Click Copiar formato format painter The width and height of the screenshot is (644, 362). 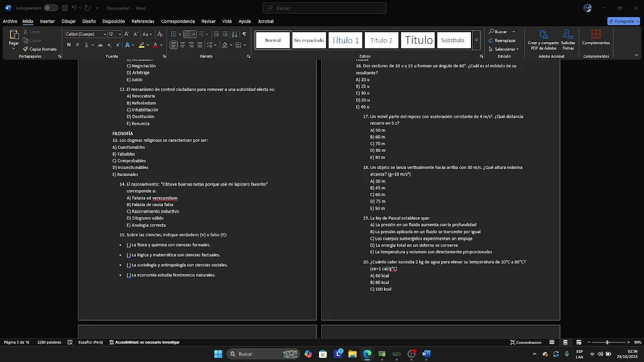(40, 49)
